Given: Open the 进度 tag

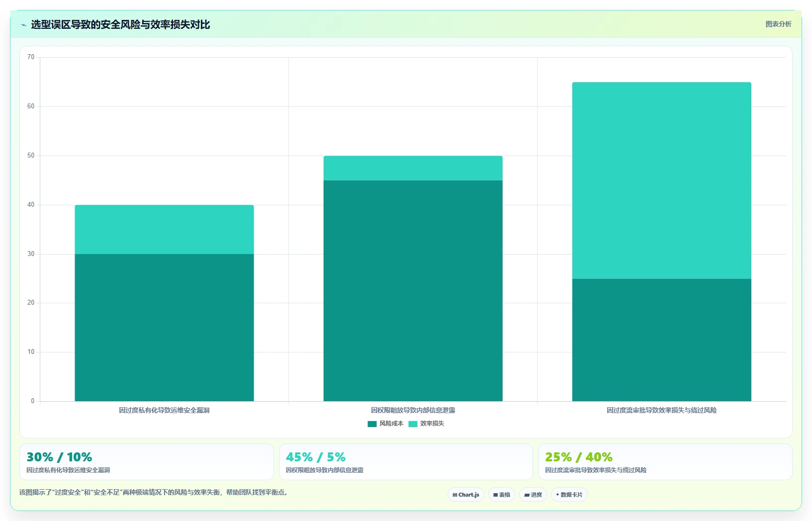Looking at the screenshot, I should pyautogui.click(x=533, y=495).
